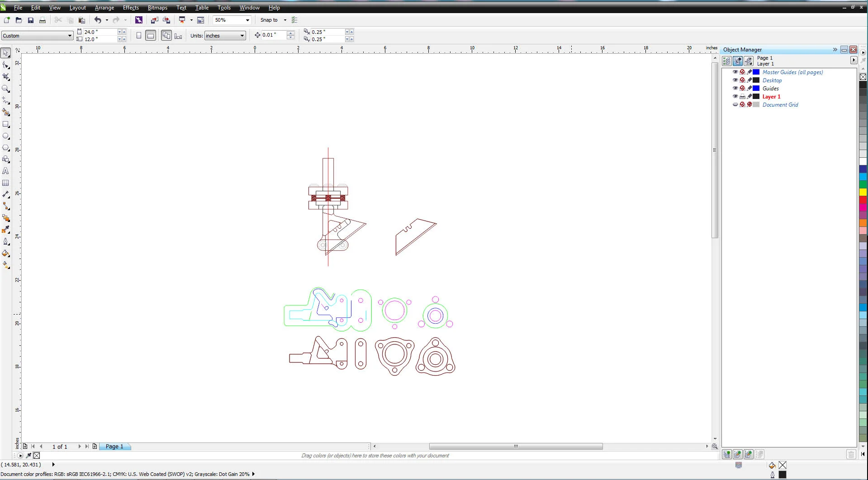
Task: Click the Export icon
Action: coord(166,20)
